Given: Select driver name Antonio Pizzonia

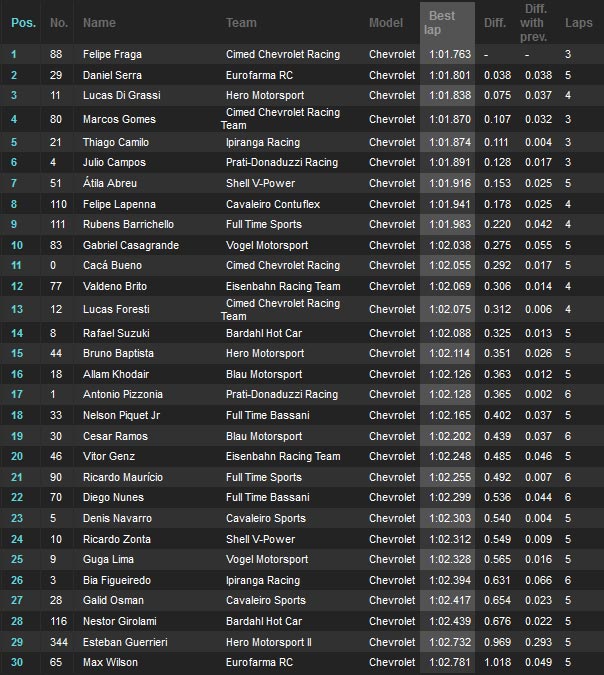Looking at the screenshot, I should tap(123, 394).
